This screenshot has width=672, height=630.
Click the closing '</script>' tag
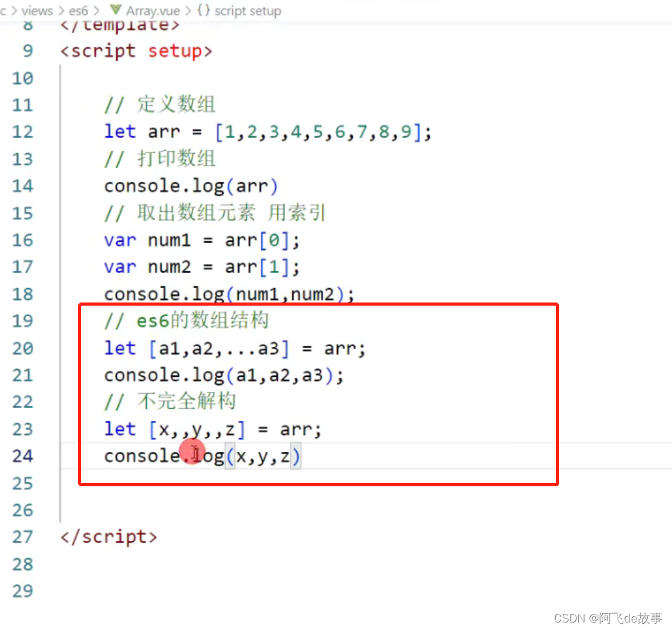tap(109, 537)
